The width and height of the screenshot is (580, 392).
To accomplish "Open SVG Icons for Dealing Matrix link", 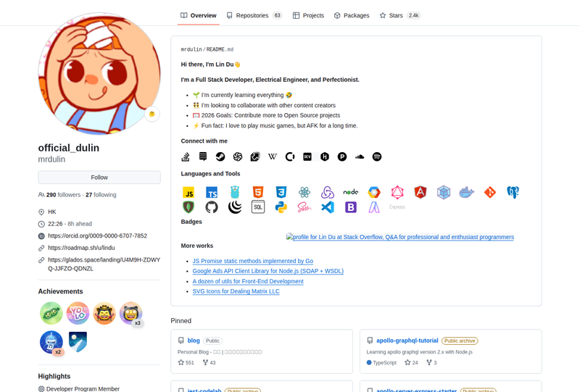I will coord(236,291).
